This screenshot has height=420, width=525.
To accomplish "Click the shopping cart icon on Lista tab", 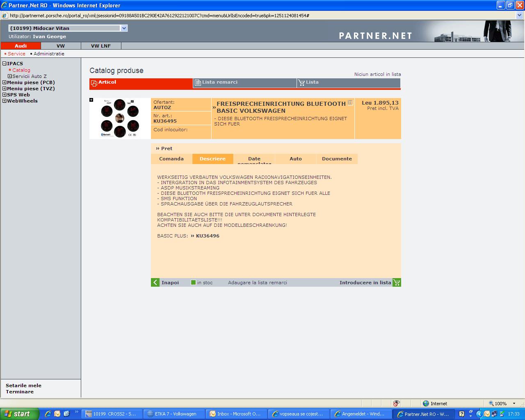I will (302, 82).
